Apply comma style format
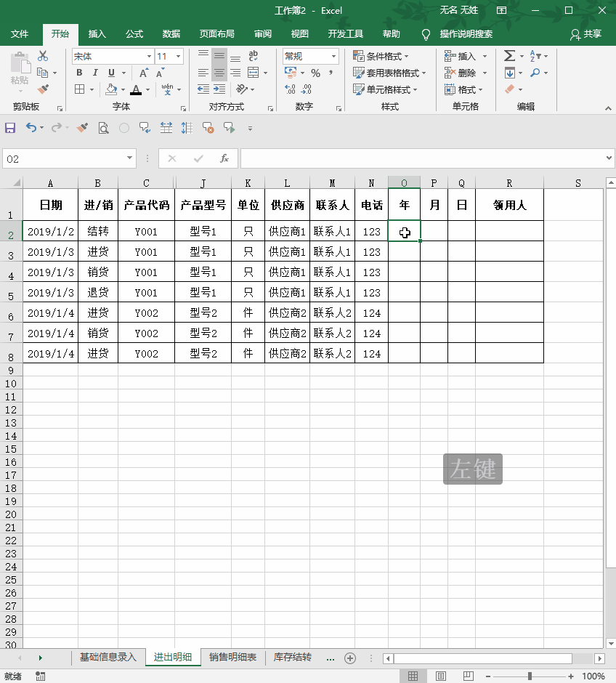The width and height of the screenshot is (616, 683). pyautogui.click(x=331, y=73)
